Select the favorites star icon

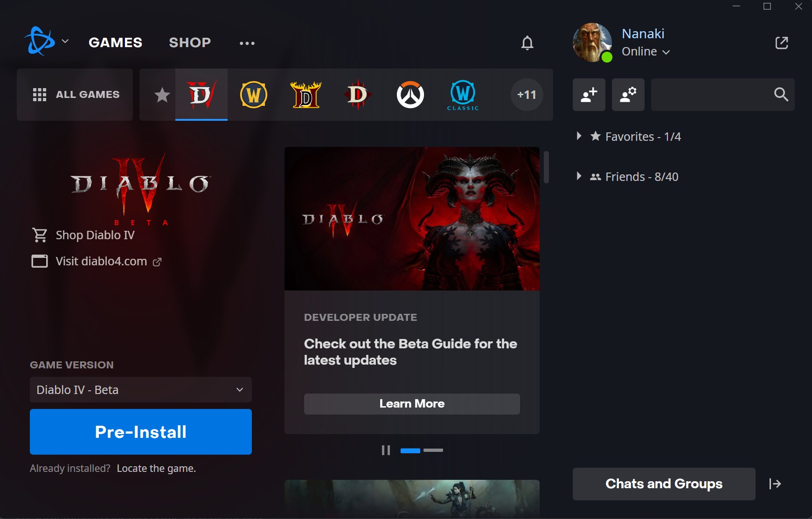pos(162,95)
